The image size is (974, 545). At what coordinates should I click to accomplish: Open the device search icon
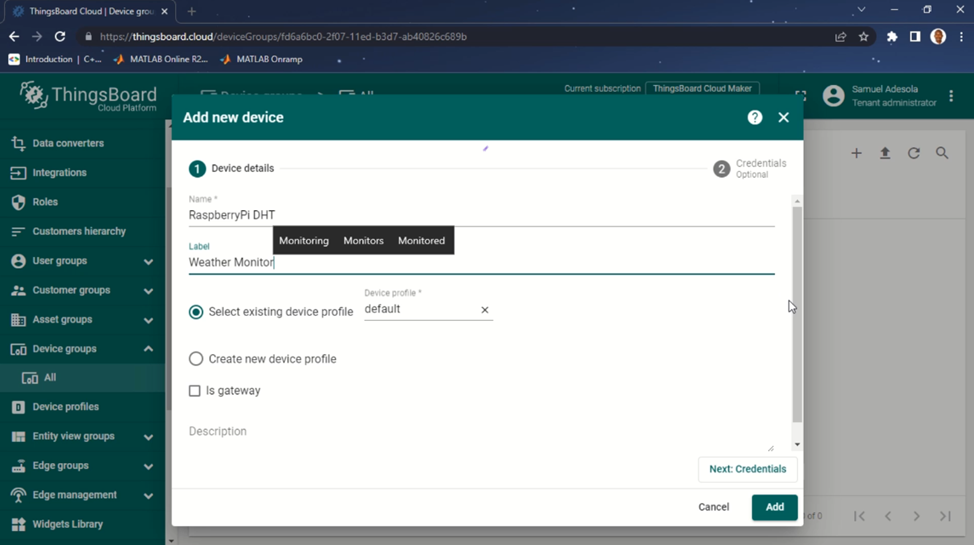click(x=942, y=153)
